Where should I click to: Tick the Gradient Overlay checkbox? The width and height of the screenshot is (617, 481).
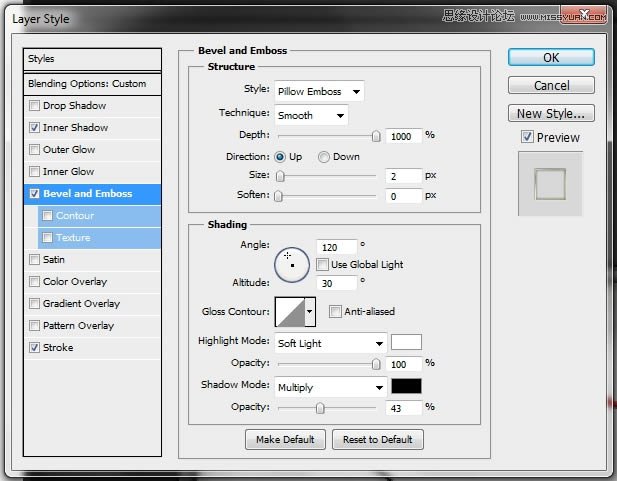(35, 303)
